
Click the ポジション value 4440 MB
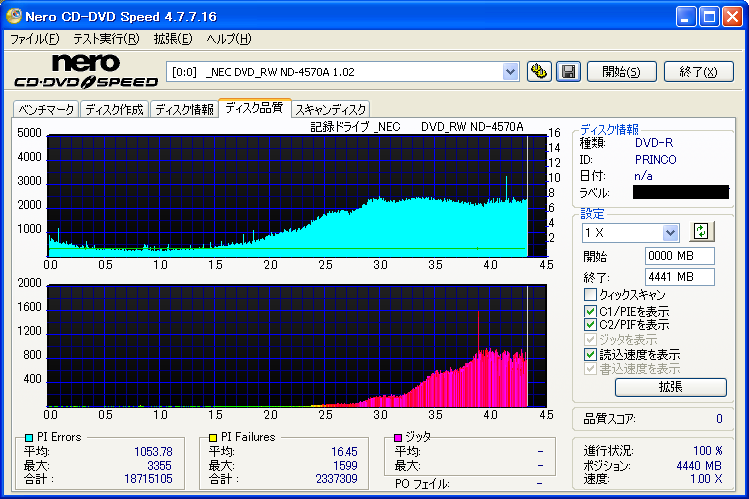[x=699, y=466]
